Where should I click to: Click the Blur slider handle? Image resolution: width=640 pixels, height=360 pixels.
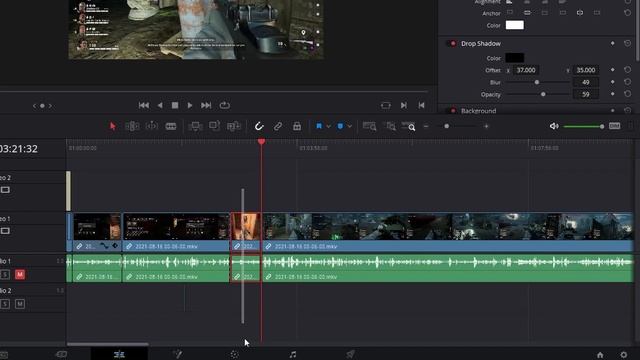coord(537,82)
